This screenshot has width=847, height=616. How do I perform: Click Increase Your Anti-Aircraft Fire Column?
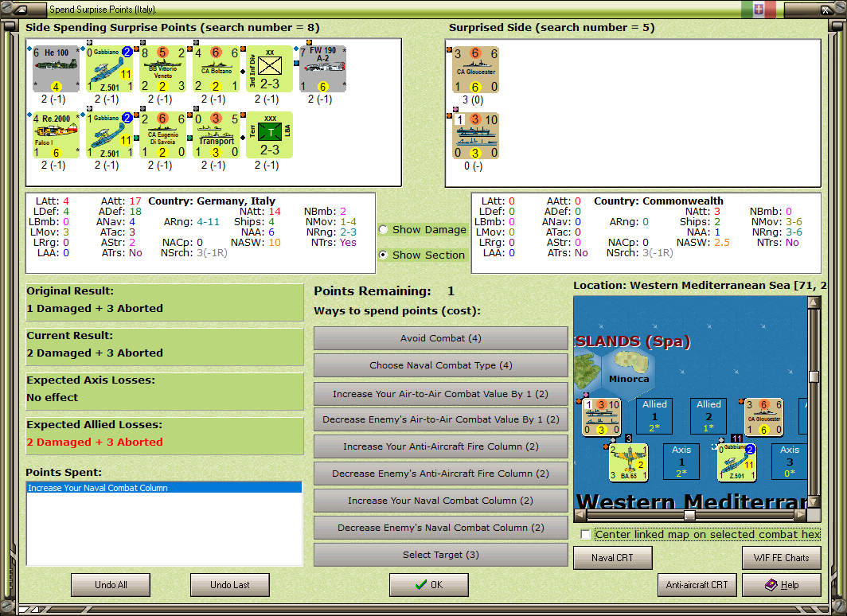(x=441, y=446)
